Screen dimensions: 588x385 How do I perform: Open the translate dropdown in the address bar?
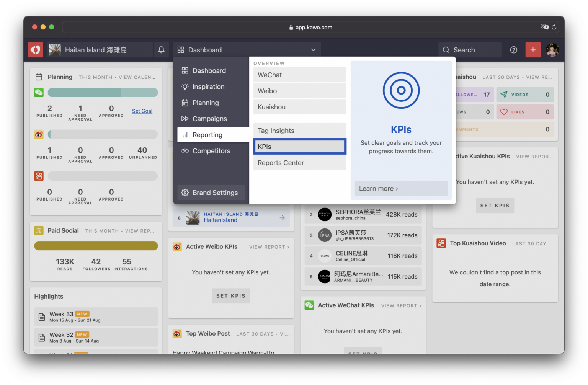point(544,27)
